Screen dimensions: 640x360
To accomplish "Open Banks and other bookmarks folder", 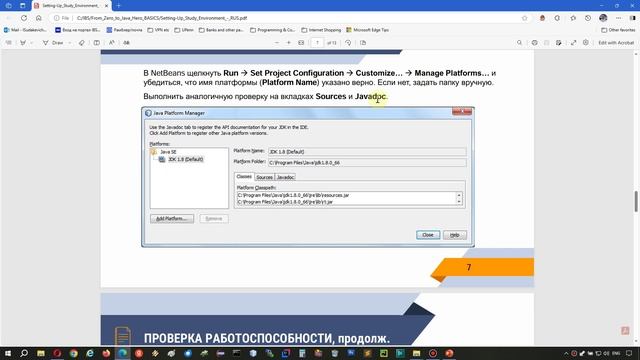I will 221,30.
